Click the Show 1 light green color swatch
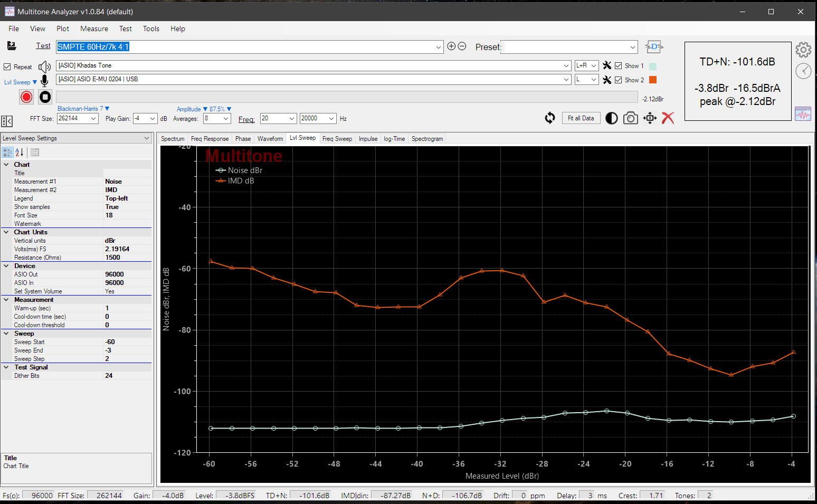 click(653, 66)
